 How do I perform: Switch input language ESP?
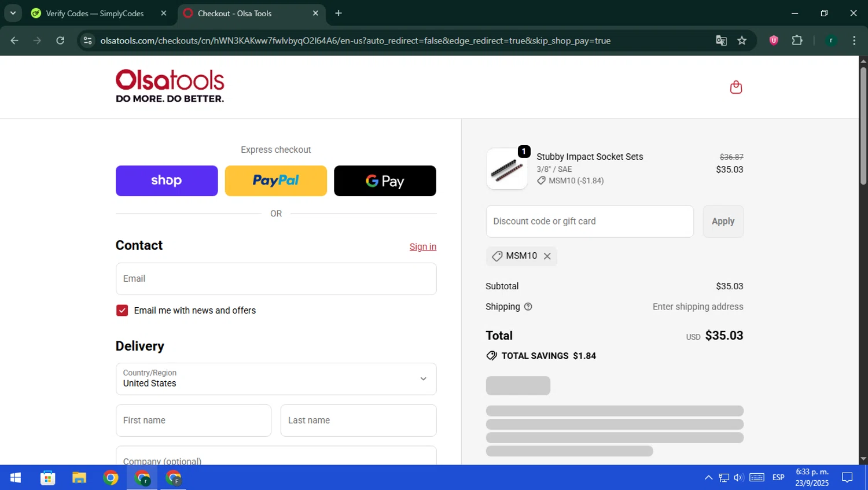(778, 478)
